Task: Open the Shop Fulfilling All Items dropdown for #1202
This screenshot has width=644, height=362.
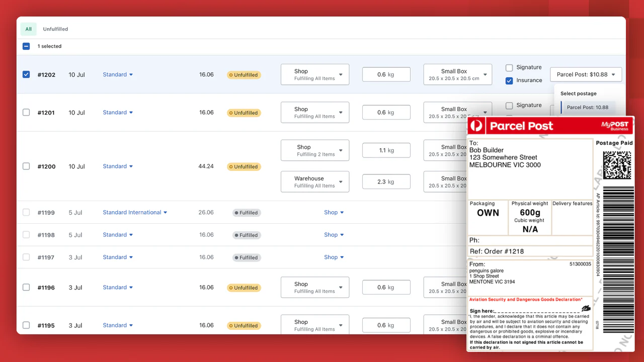Action: click(314, 74)
